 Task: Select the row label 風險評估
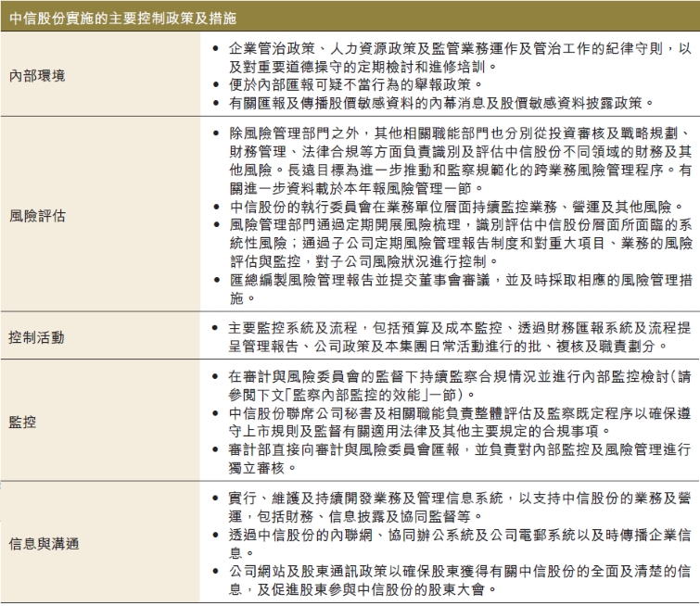[x=37, y=216]
